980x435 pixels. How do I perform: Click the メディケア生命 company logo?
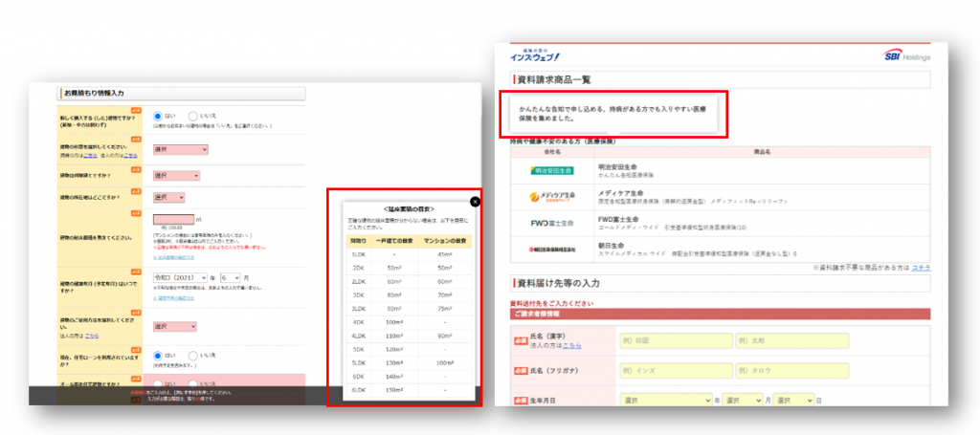tap(552, 196)
